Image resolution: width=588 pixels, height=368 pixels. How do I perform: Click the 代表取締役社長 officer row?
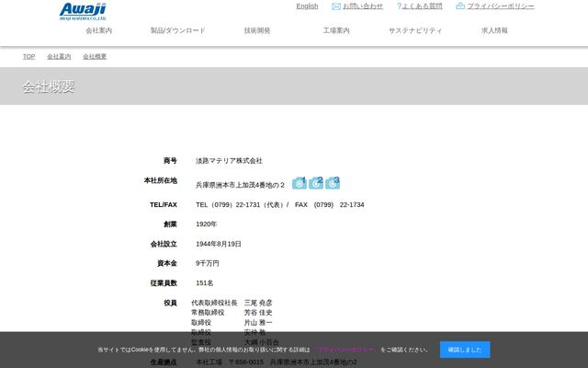232,303
